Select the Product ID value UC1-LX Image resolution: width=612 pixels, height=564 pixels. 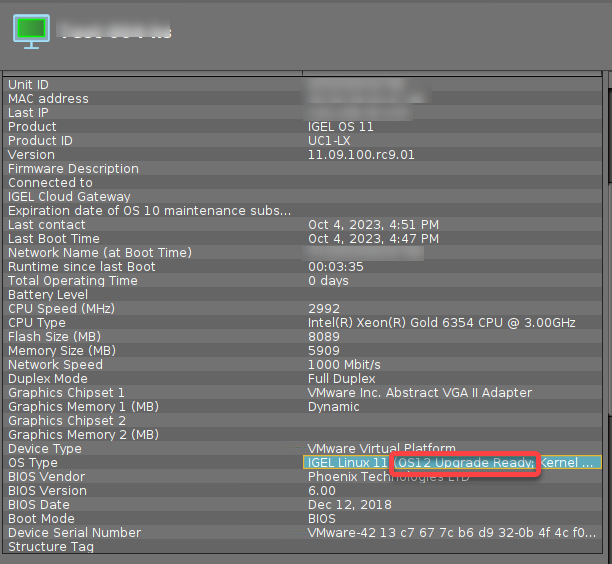click(x=327, y=141)
